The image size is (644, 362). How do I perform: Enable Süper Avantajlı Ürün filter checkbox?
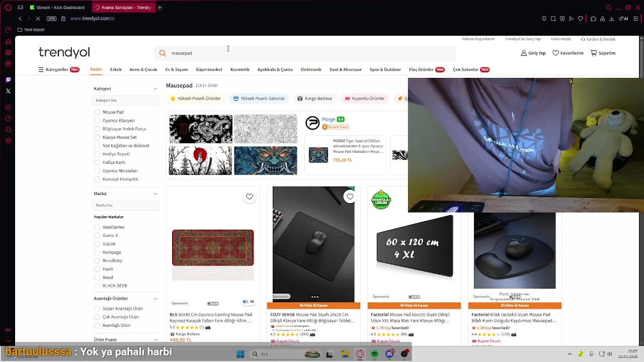[x=98, y=309]
